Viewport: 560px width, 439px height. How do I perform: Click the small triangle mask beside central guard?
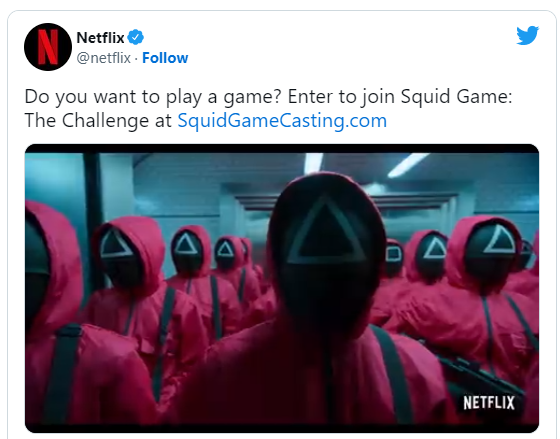click(x=435, y=248)
